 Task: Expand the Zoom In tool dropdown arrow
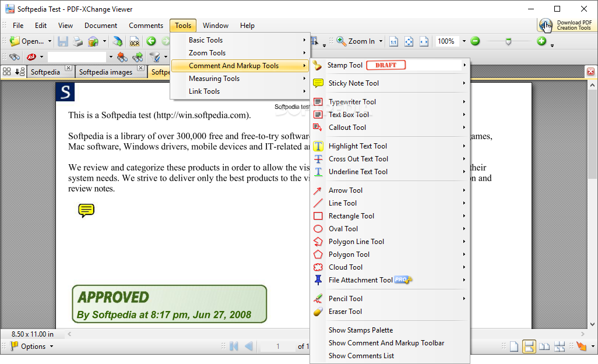click(x=381, y=41)
